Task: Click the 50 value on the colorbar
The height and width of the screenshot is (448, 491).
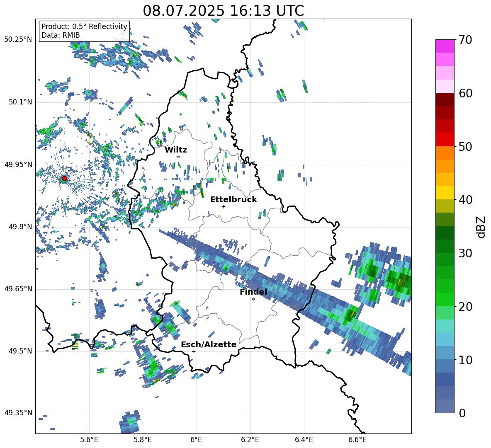Action: pyautogui.click(x=465, y=147)
